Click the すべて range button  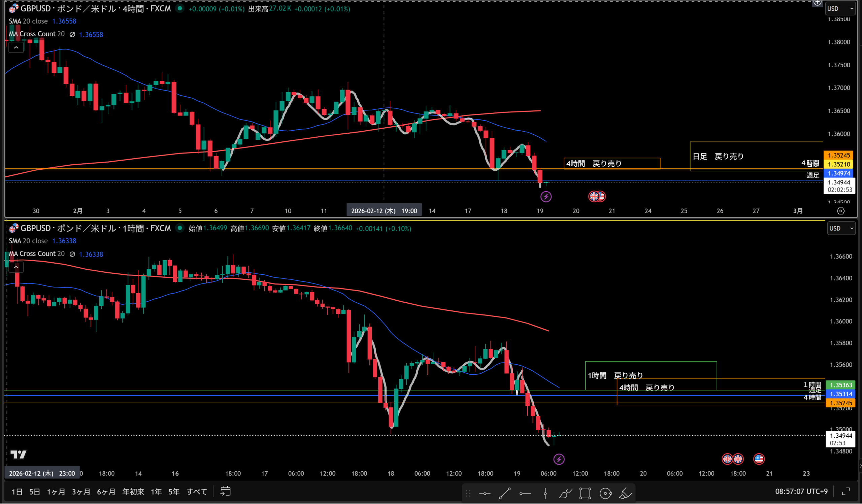(197, 492)
